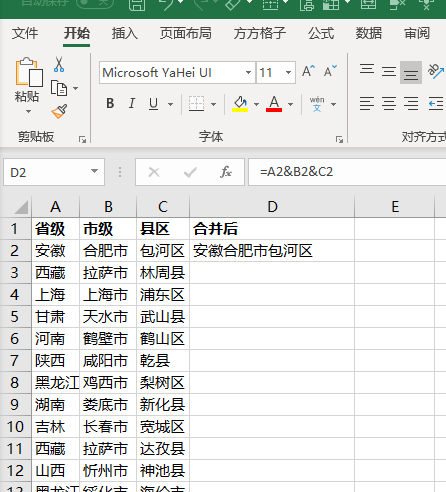
Task: Click the Middle Align icon
Action: 389,72
